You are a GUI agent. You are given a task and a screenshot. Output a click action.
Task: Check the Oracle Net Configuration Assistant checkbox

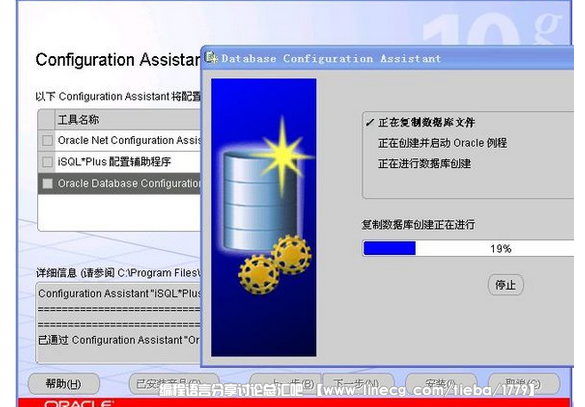(x=47, y=141)
